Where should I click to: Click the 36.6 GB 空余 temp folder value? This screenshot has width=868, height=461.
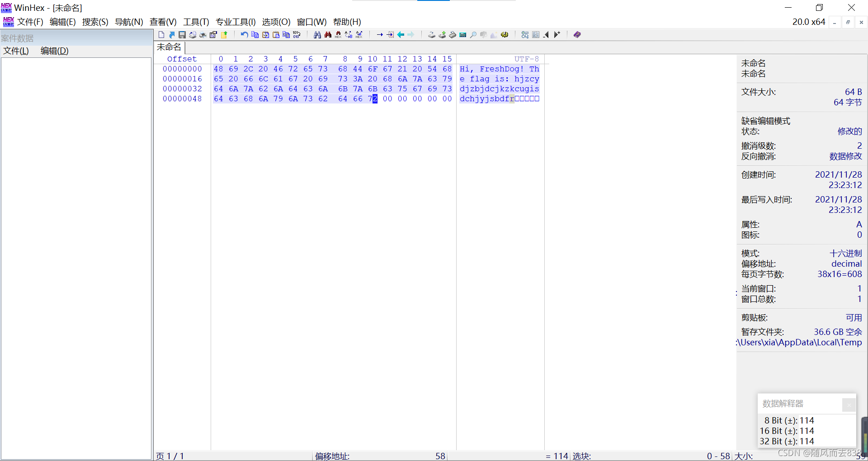coord(838,332)
